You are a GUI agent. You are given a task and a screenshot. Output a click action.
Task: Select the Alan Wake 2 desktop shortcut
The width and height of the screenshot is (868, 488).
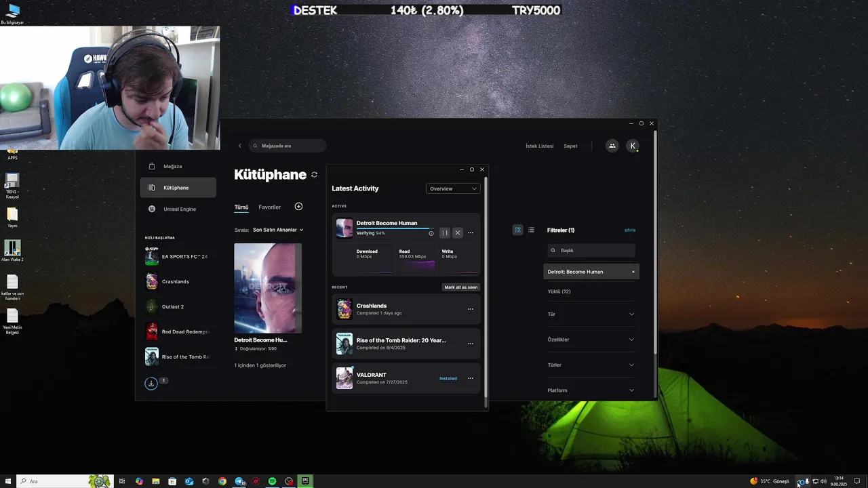point(12,250)
